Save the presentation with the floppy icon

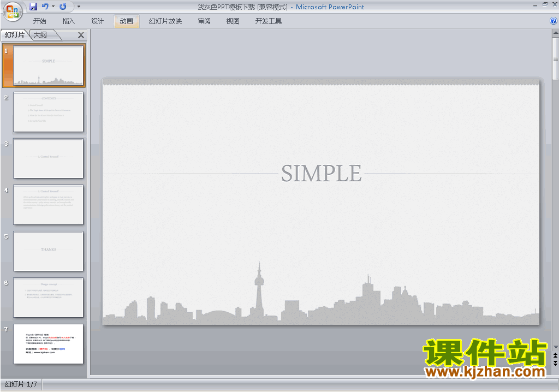pos(33,7)
